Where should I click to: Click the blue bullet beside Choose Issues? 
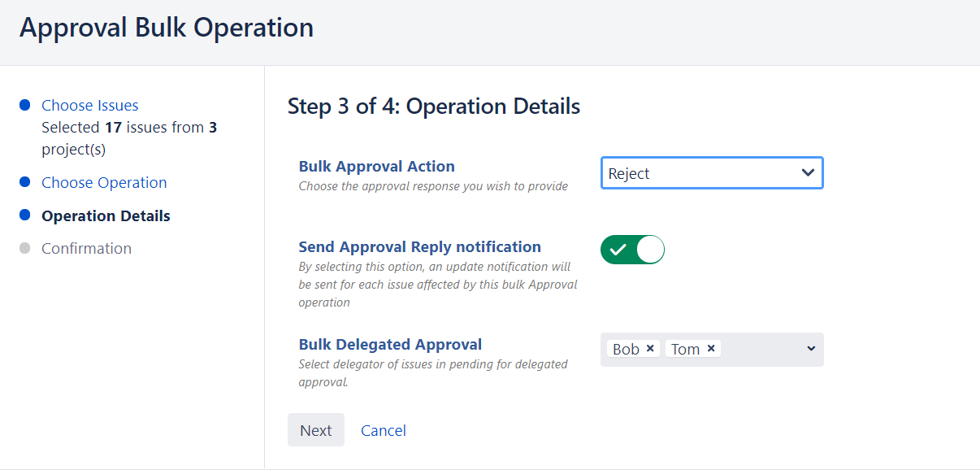point(24,105)
